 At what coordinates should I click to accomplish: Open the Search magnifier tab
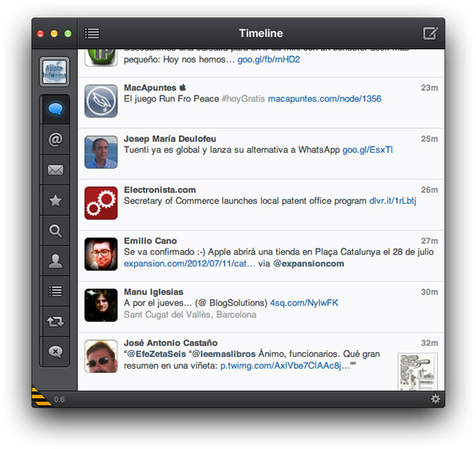tap(56, 231)
